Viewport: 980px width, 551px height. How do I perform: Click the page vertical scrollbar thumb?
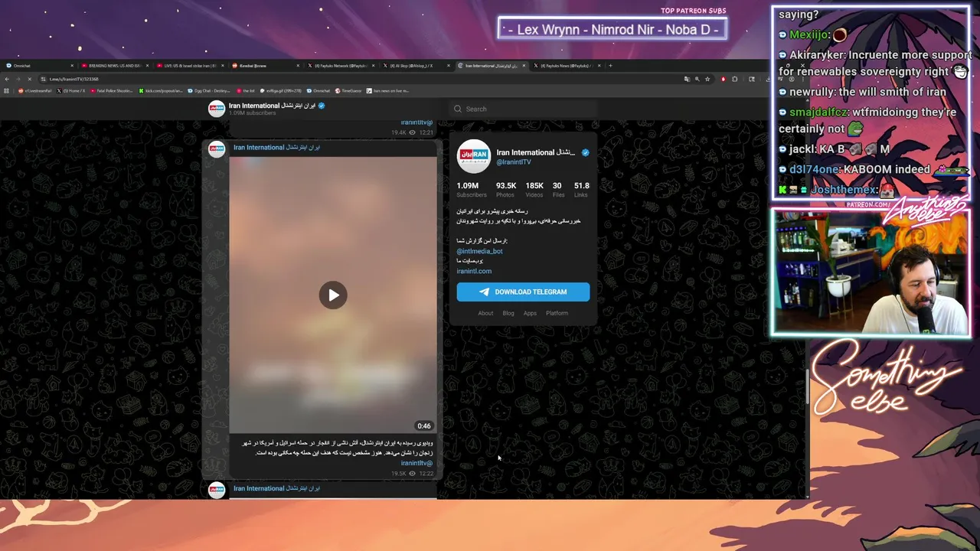pyautogui.click(x=807, y=386)
